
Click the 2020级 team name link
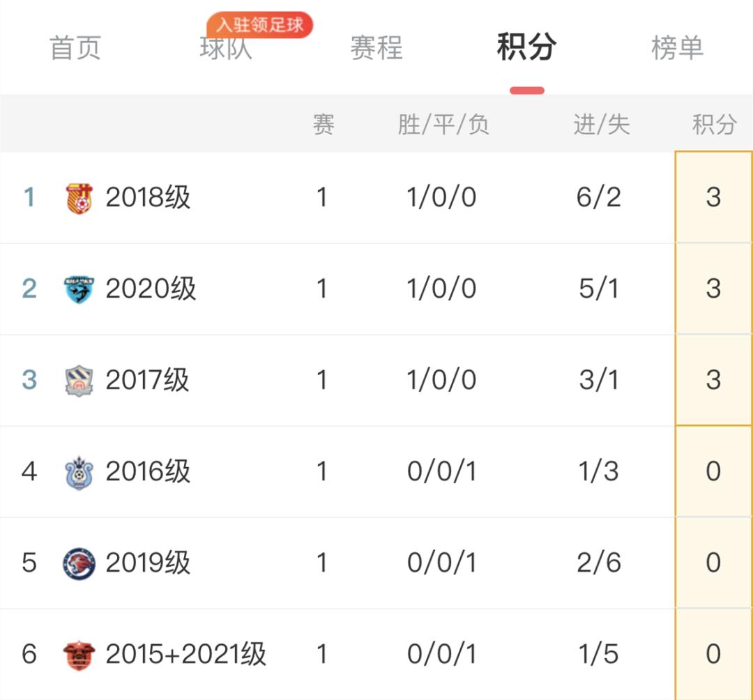(149, 289)
